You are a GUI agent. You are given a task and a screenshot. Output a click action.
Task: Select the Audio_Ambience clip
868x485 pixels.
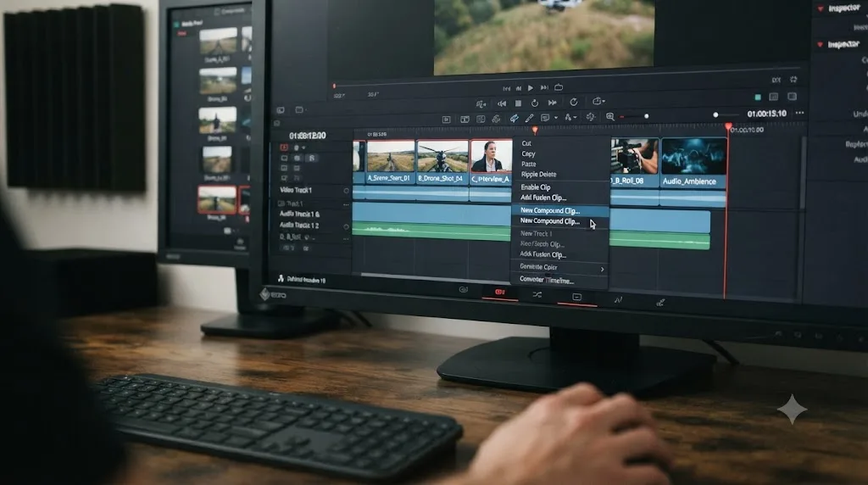[693, 162]
